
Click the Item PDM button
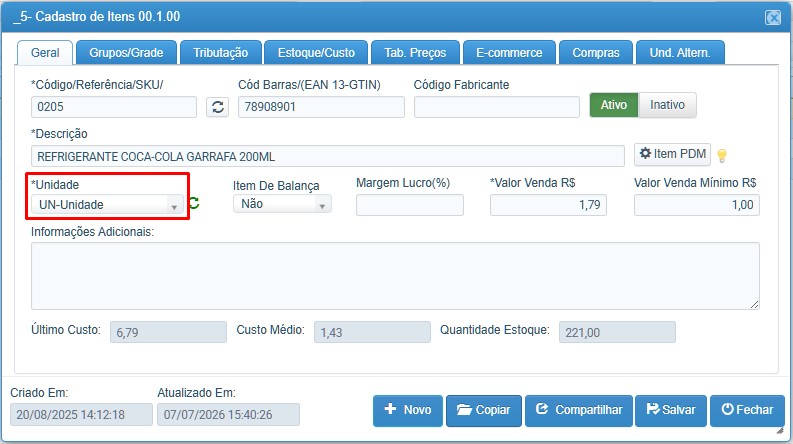click(x=673, y=154)
